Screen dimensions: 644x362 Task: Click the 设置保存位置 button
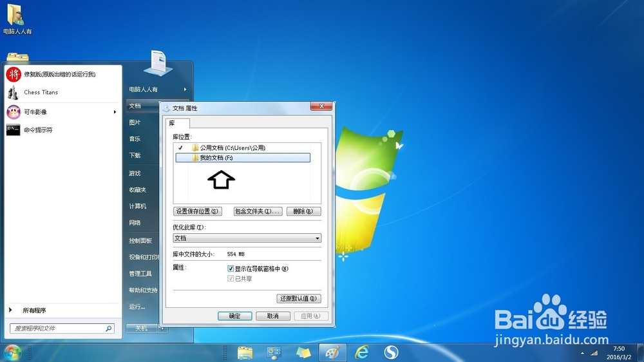pyautogui.click(x=198, y=211)
